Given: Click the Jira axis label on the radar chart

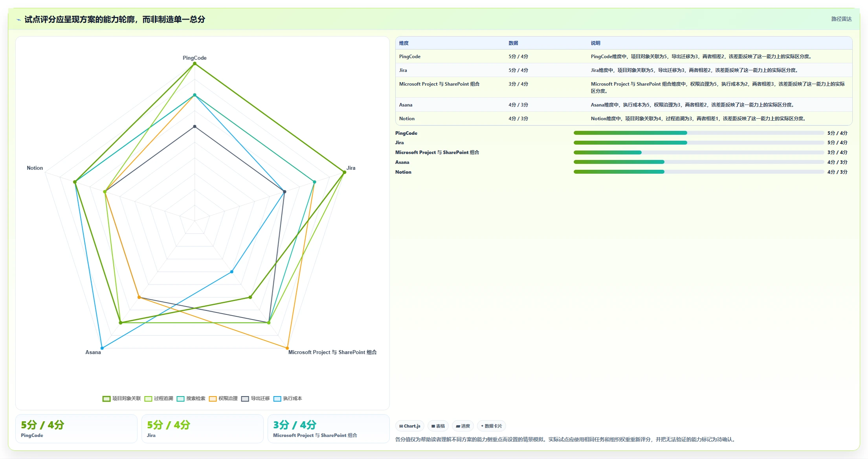Looking at the screenshot, I should point(351,168).
